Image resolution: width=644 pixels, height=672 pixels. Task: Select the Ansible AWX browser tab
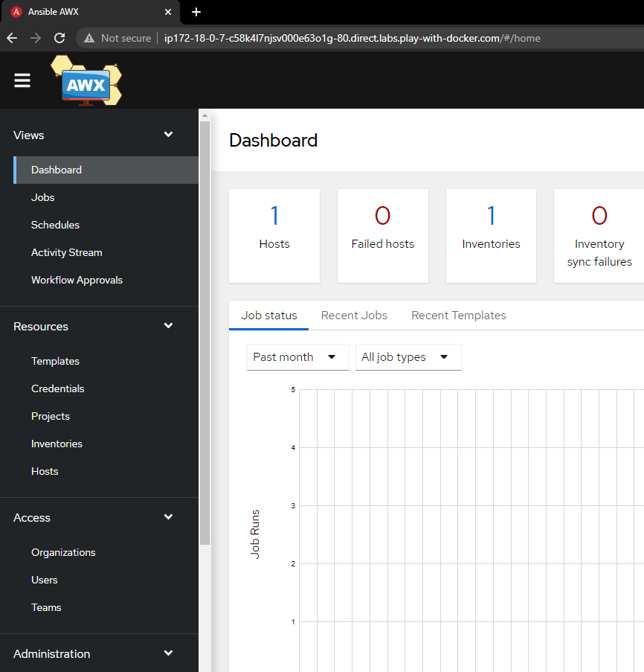point(90,12)
